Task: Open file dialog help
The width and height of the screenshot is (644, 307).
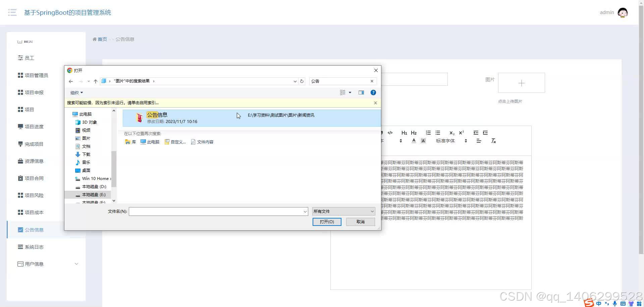Action: (x=373, y=93)
